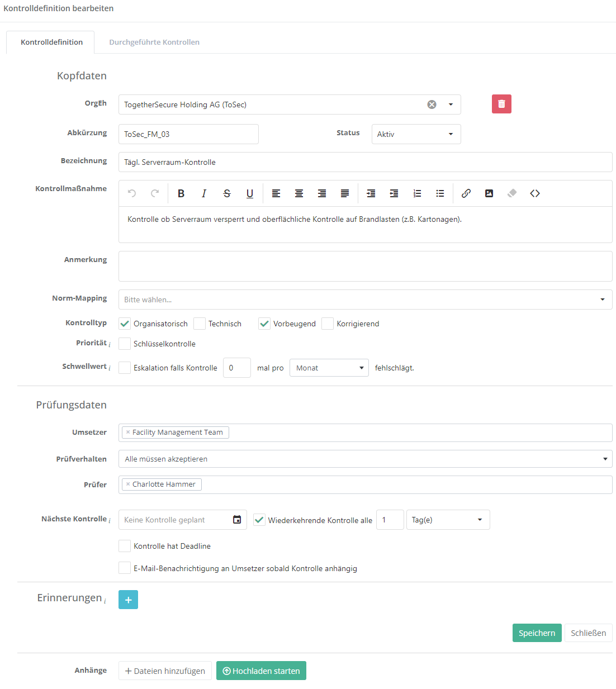
Task: Open the Tag(e) interval unit dropdown
Action: (448, 520)
